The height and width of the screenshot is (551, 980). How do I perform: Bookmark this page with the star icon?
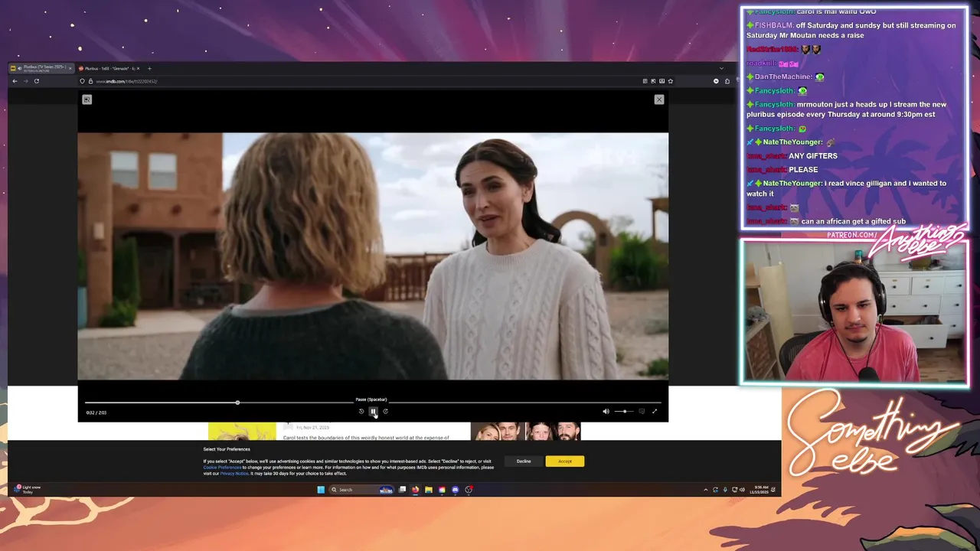[671, 81]
